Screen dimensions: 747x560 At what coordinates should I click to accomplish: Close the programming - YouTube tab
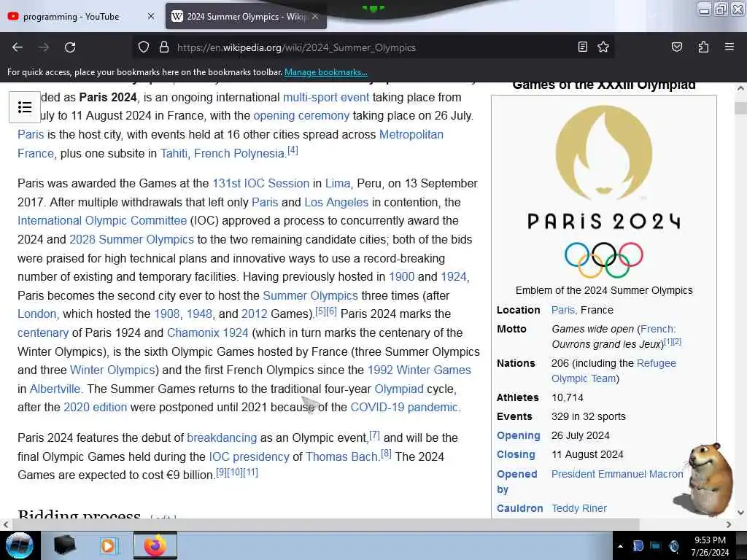[x=150, y=16]
